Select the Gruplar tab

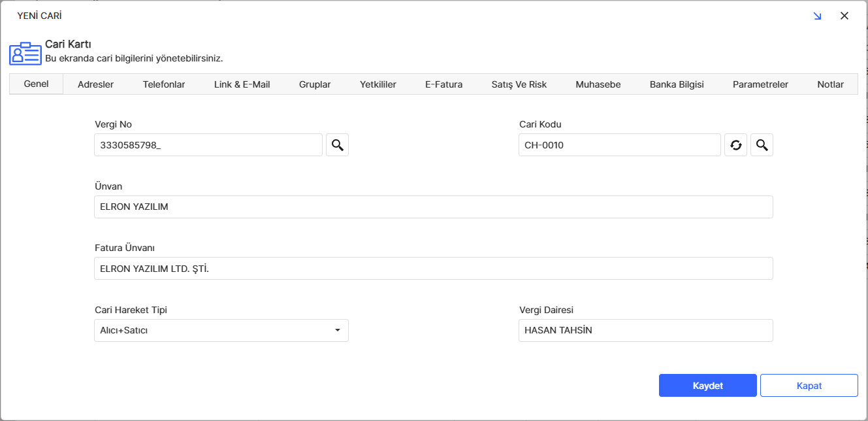point(315,84)
